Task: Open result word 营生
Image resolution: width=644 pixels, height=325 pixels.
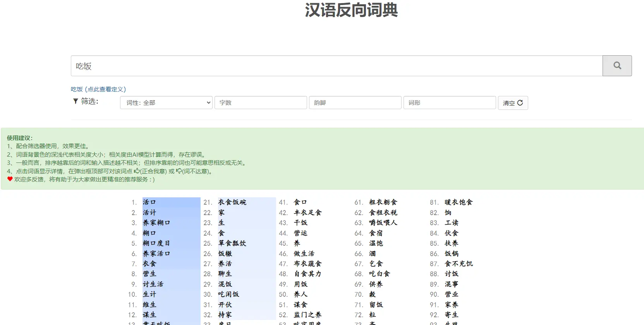Action: [149, 274]
